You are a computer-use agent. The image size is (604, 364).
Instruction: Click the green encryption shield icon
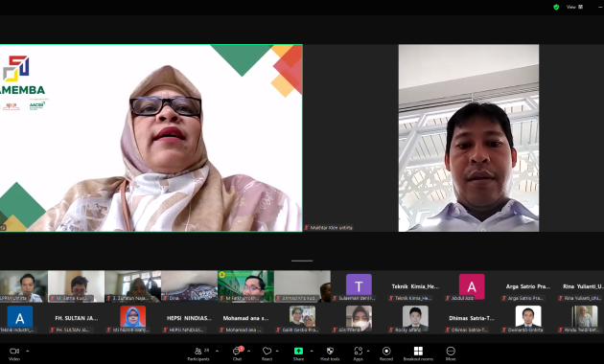pos(556,7)
